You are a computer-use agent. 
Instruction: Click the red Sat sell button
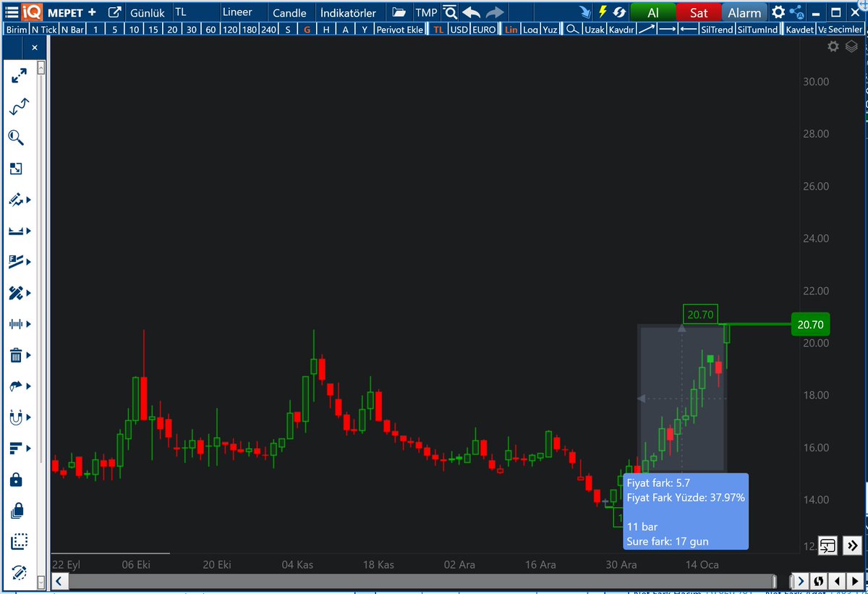pyautogui.click(x=699, y=12)
